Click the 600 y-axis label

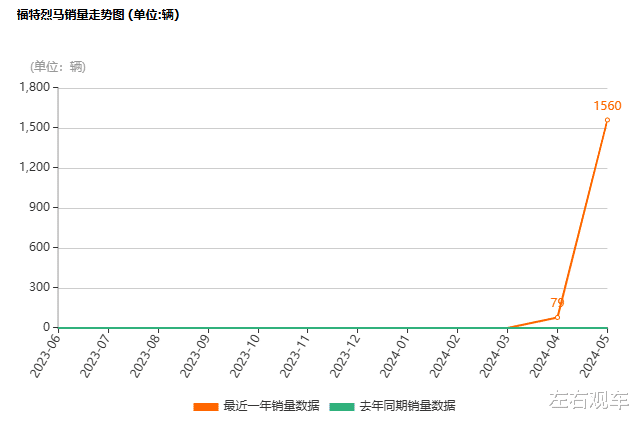tap(39, 248)
